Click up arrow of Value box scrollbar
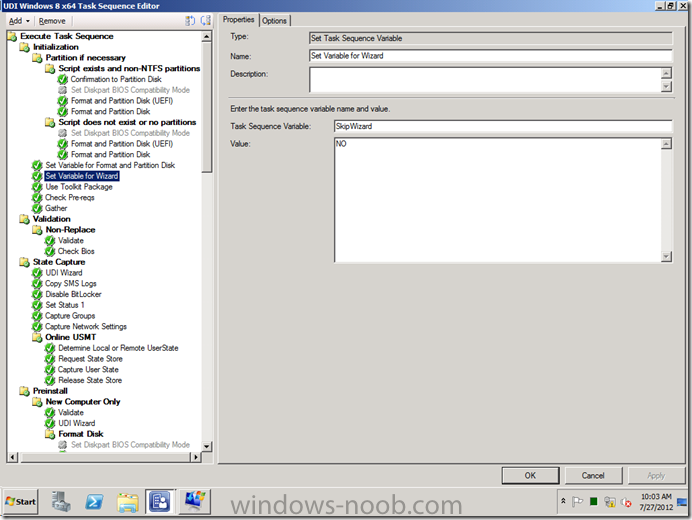This screenshot has height=520, width=692. (x=666, y=143)
